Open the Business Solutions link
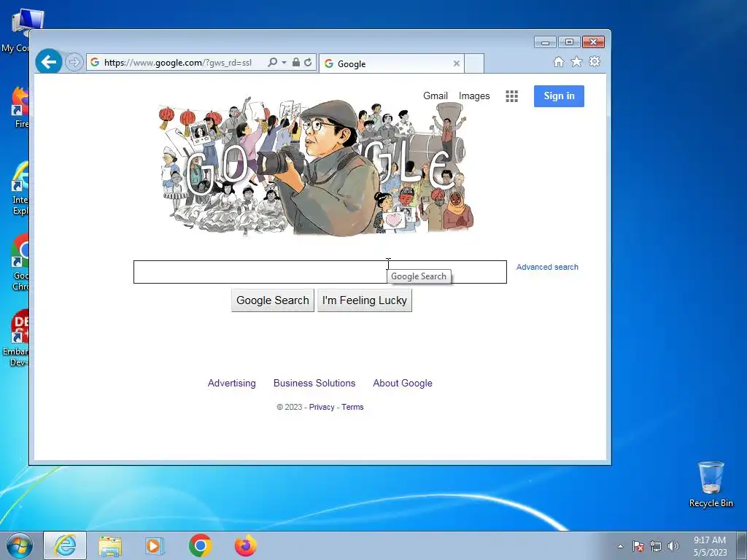This screenshot has width=747, height=560. pyautogui.click(x=314, y=384)
